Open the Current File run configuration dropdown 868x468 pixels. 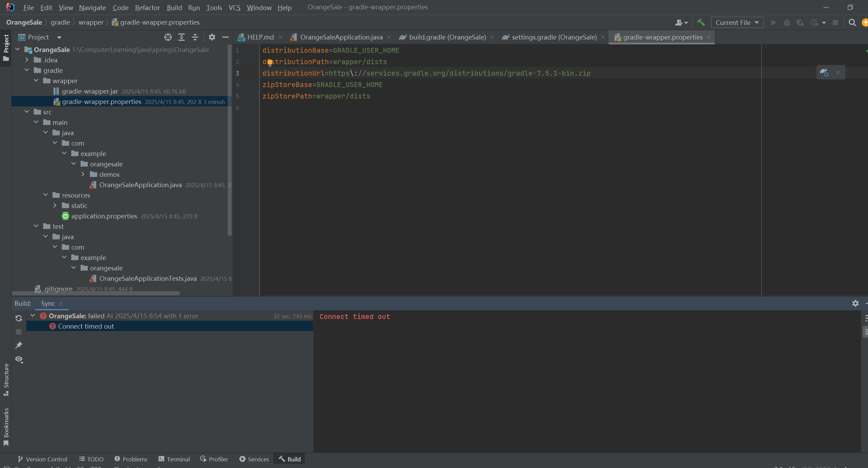[737, 23]
